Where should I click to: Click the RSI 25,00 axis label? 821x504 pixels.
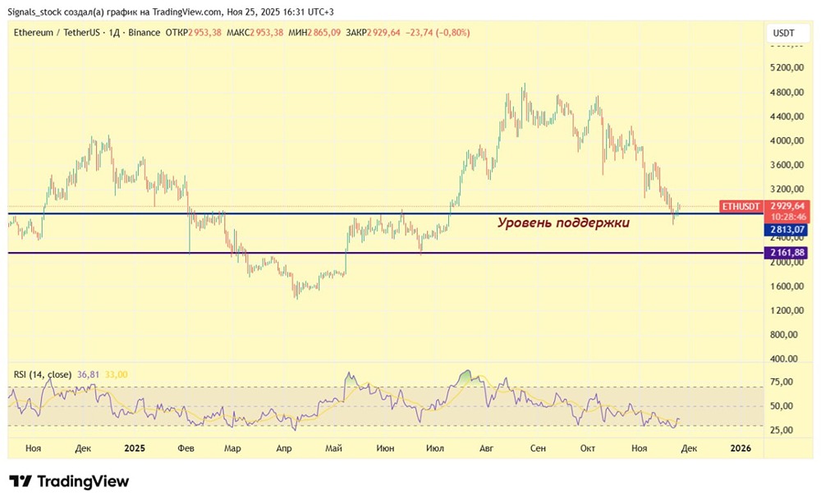pos(782,429)
